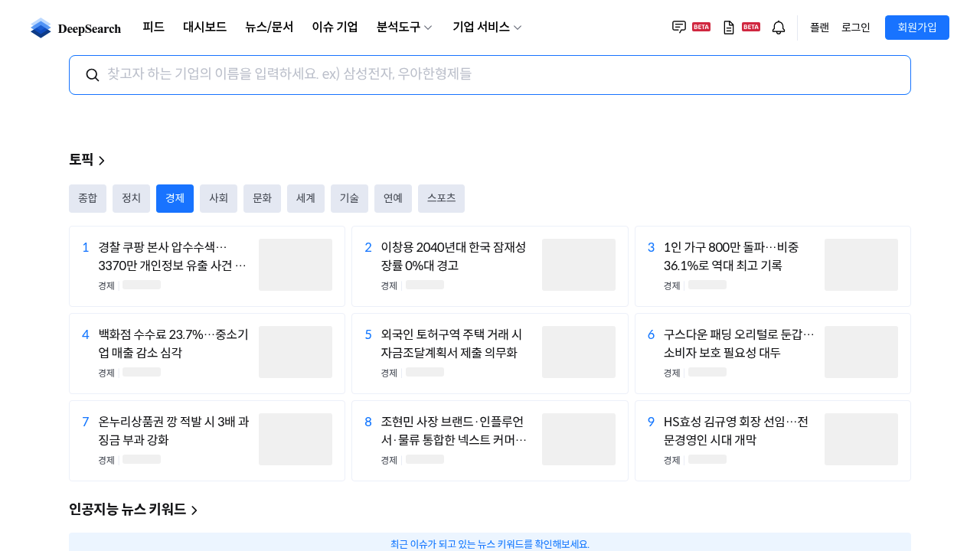Switch to the 정치 topic tab

131,198
